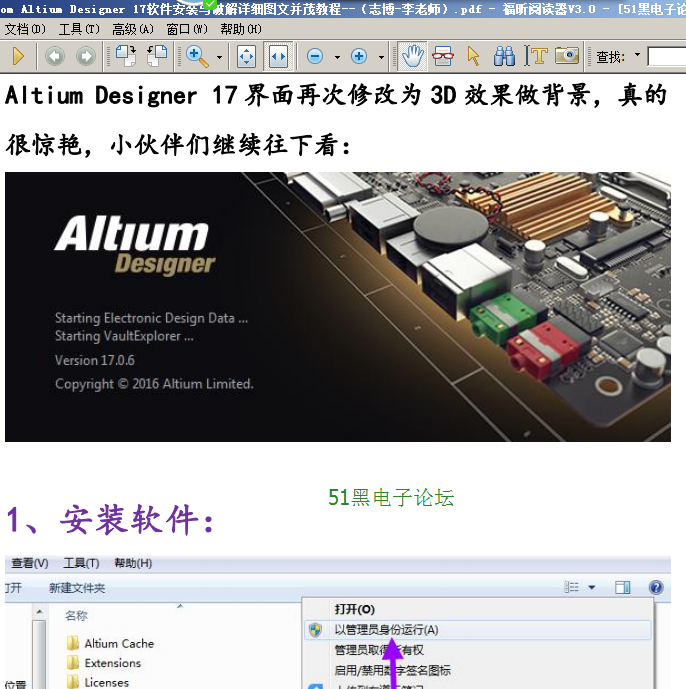Screen dimensions: 686x689
Task: Click the view mode icon in explorer
Action: point(572,587)
